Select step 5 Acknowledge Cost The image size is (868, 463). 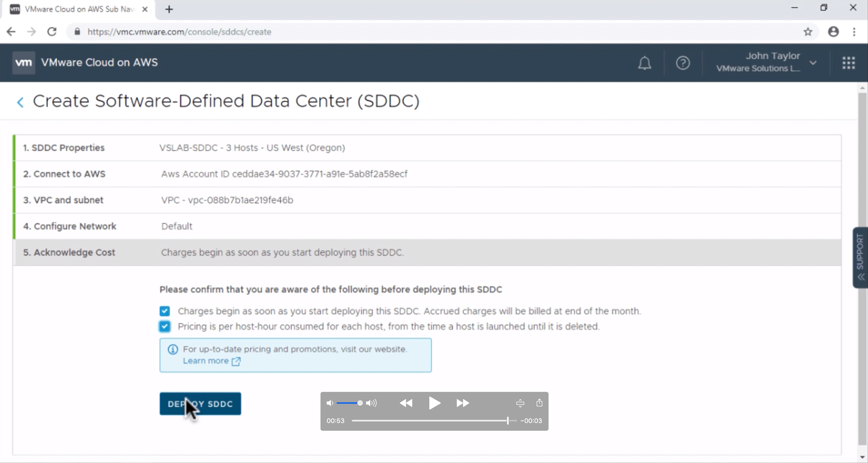[427, 252]
